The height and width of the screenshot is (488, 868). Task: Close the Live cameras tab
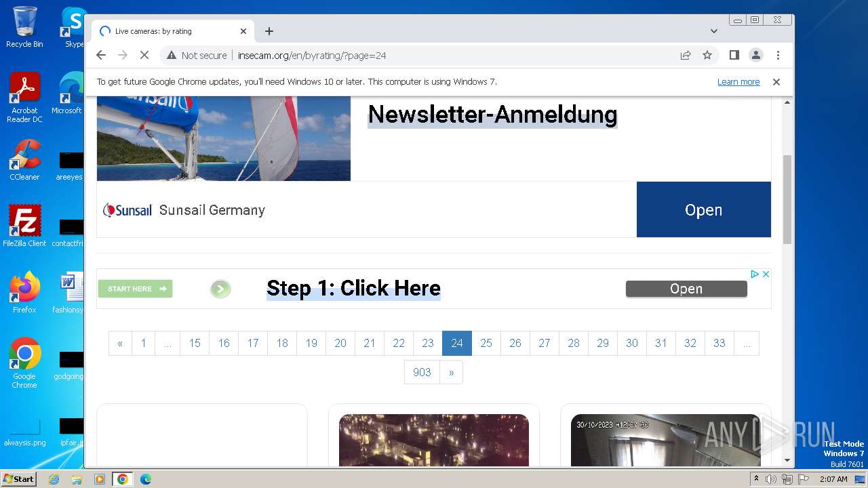coord(243,31)
